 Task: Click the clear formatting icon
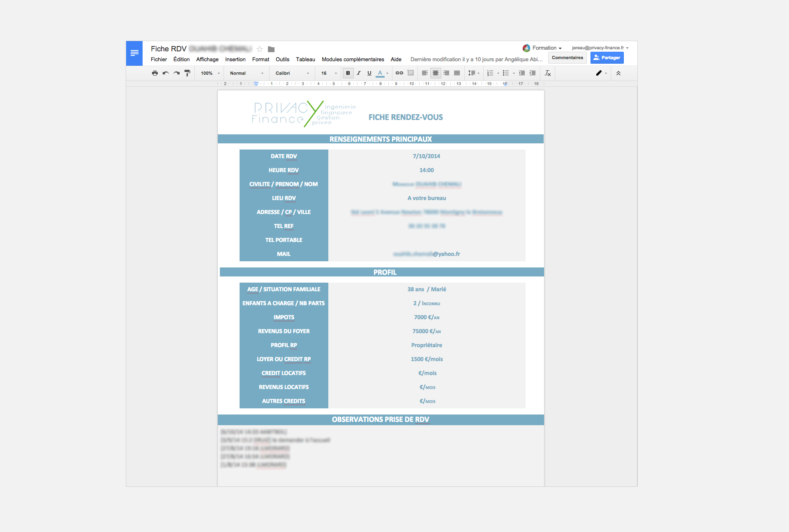tap(547, 72)
